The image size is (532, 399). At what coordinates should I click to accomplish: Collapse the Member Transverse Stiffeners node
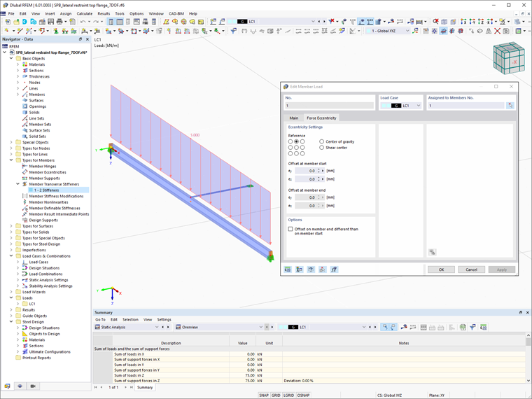coord(18,184)
